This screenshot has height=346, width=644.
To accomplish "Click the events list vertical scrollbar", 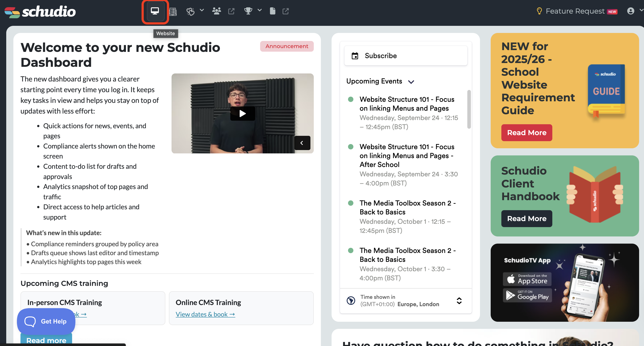I will [x=469, y=110].
